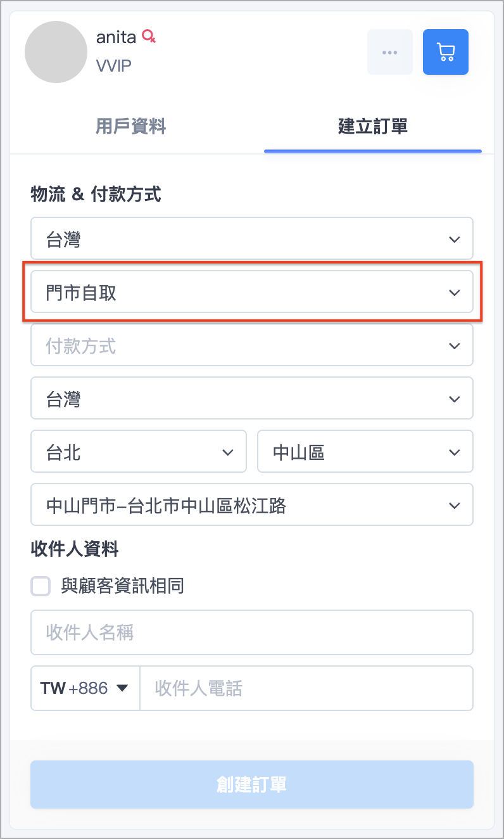Tick the 與顧客資訊相同 checkbox
Screen dimensions: 504x839
pos(41,586)
